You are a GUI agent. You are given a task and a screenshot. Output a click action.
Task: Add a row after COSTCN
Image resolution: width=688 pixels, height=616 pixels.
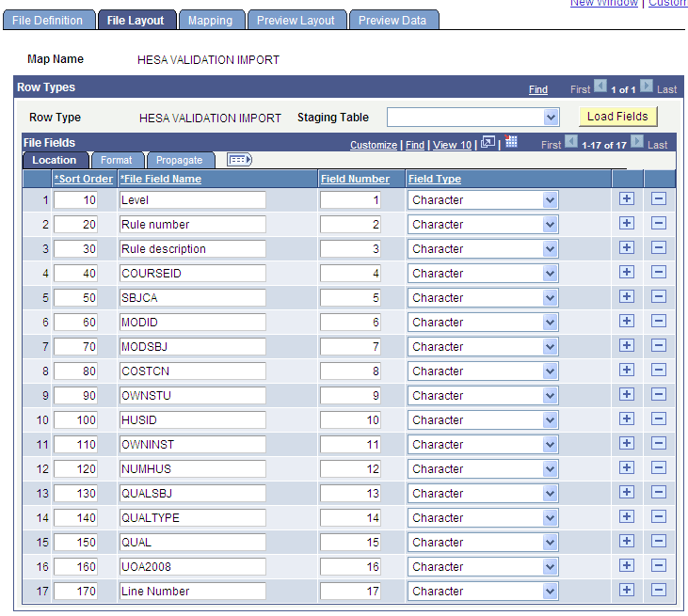[x=627, y=370]
